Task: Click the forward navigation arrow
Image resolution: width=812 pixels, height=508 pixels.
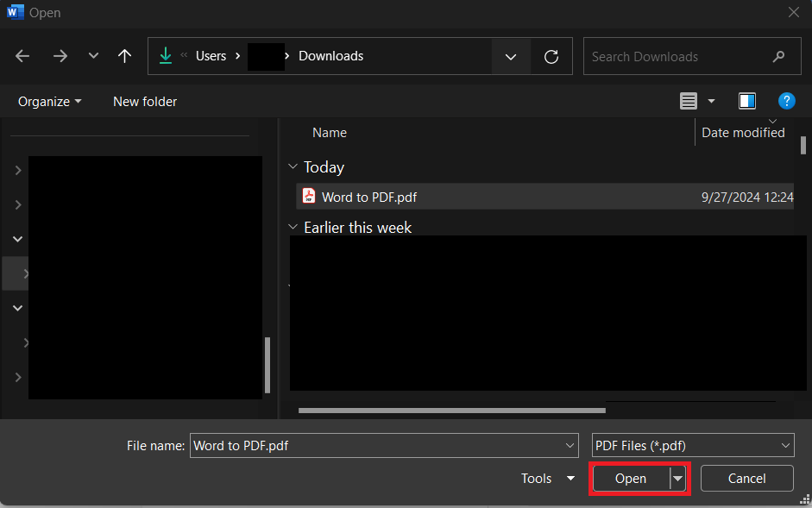Action: (60, 56)
